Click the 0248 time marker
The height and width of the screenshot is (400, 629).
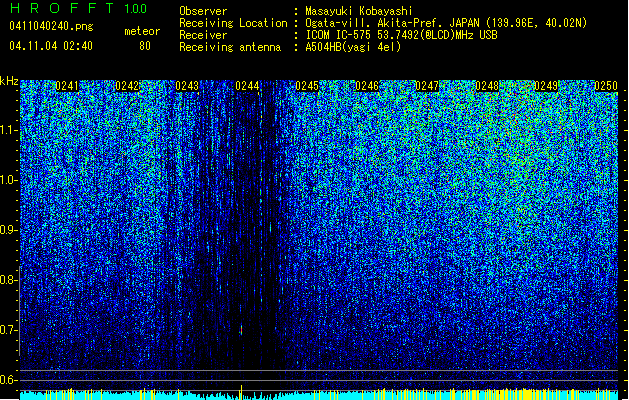click(x=487, y=86)
